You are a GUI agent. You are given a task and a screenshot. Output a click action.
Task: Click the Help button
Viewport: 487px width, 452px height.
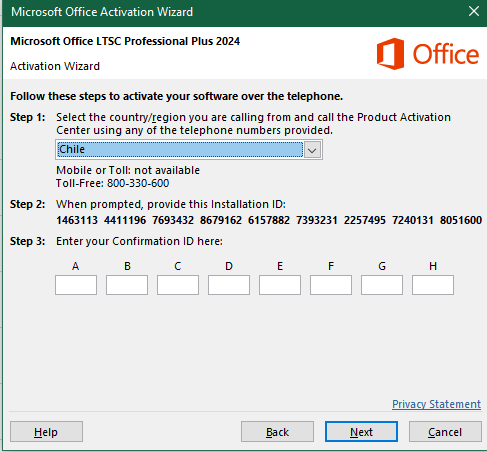point(46,432)
